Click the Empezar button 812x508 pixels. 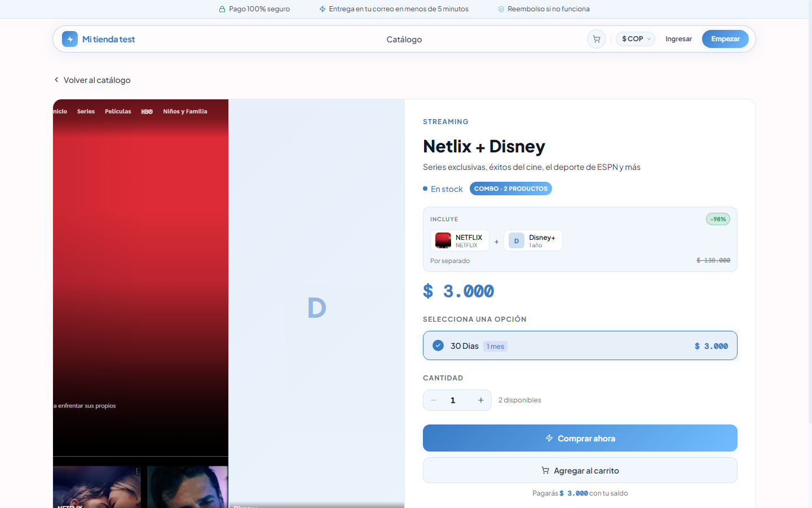pos(725,39)
